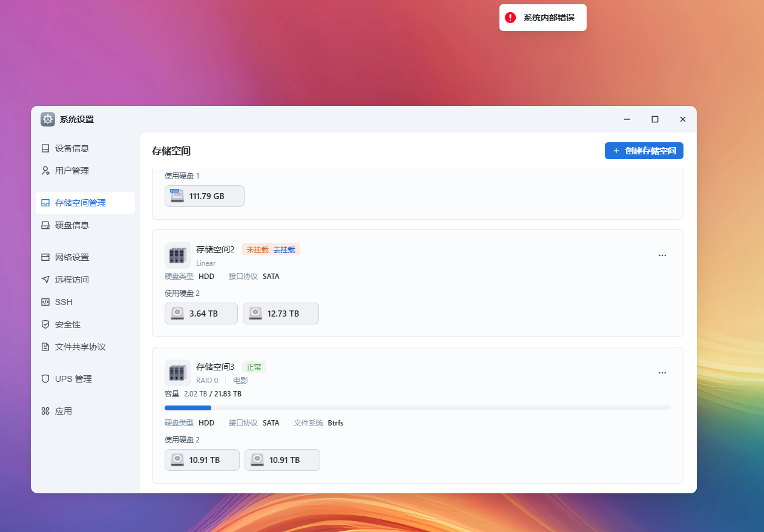Click the 远程访问 arrow icon
The height and width of the screenshot is (532, 764).
coord(45,280)
